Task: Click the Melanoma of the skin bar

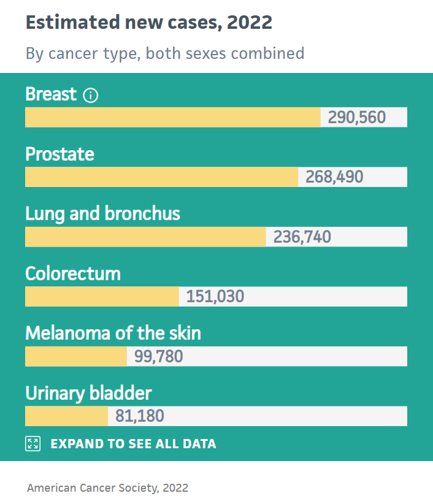Action: coord(76,356)
